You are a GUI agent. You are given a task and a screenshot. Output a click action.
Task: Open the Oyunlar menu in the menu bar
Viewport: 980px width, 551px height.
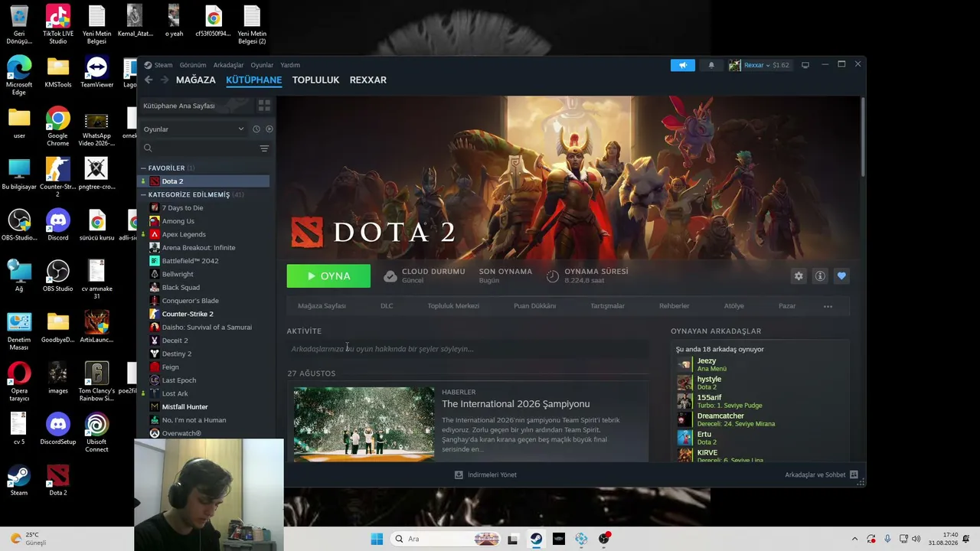coord(262,65)
